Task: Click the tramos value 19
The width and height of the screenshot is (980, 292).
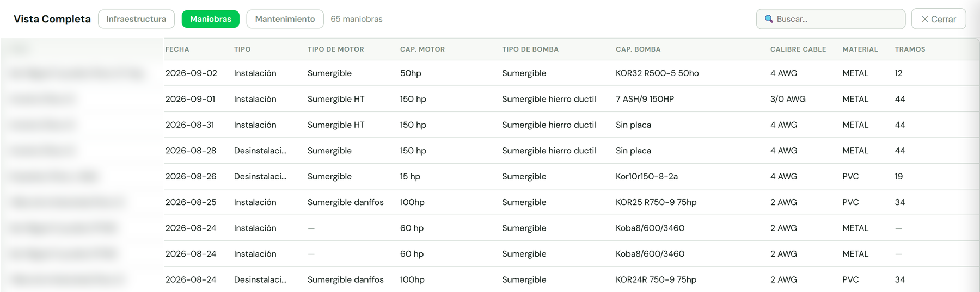Action: pos(899,177)
